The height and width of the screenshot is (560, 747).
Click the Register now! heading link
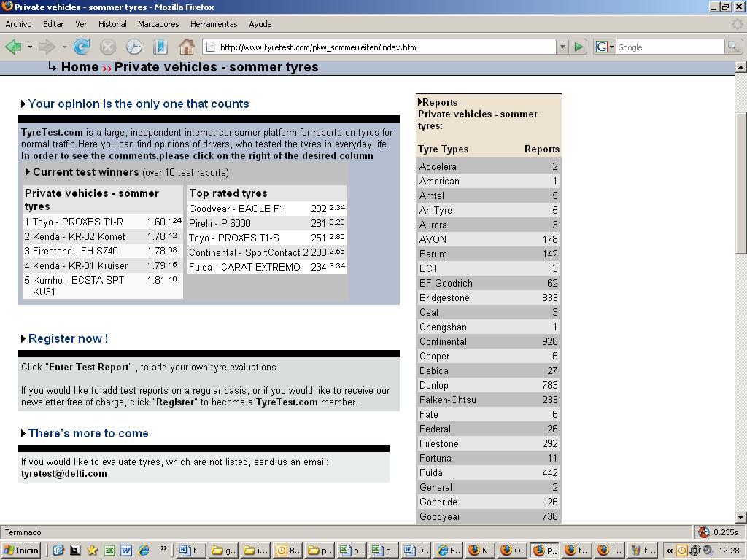point(68,338)
